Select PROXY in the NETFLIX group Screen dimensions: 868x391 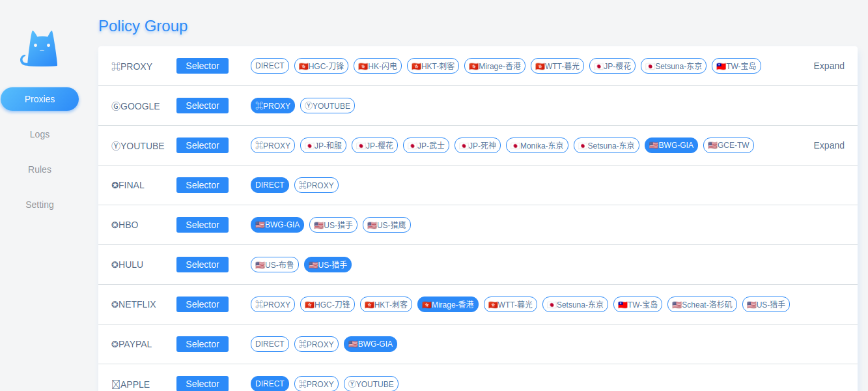(x=273, y=304)
